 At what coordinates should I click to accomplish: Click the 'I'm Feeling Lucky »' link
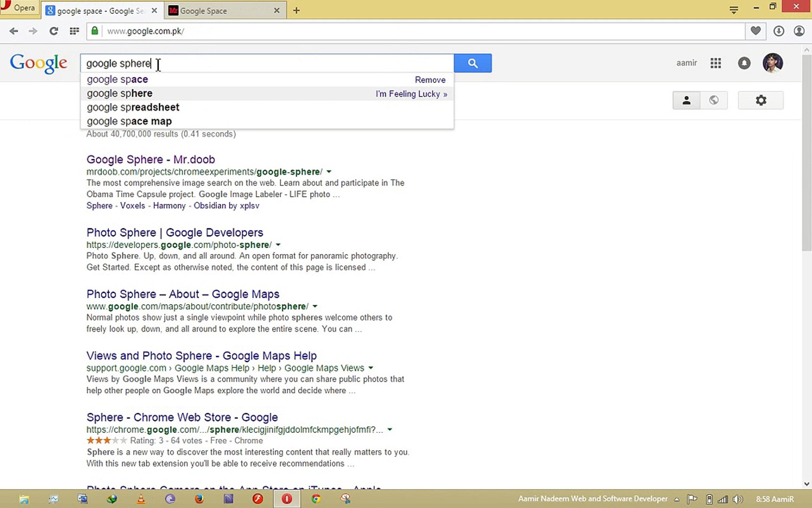(411, 94)
